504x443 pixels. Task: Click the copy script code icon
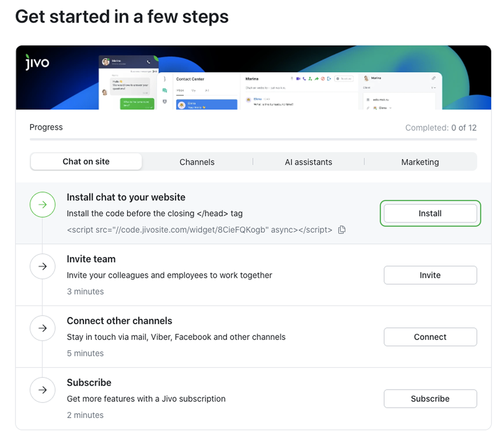(x=342, y=230)
